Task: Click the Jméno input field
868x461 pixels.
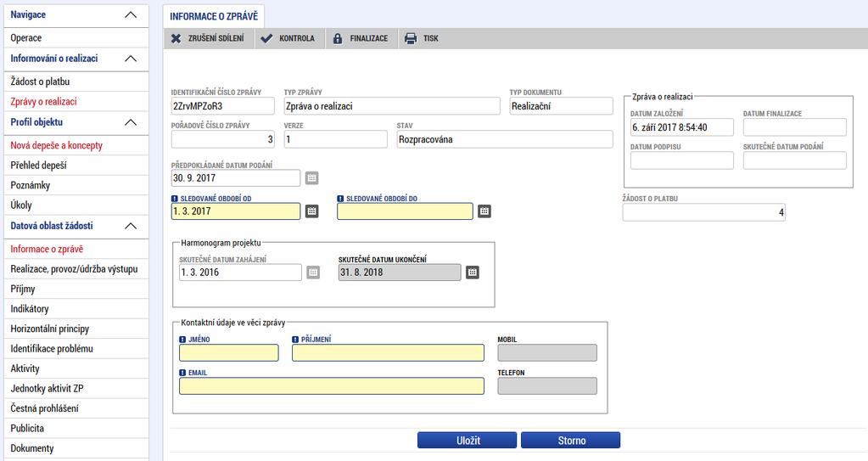Action: click(228, 352)
